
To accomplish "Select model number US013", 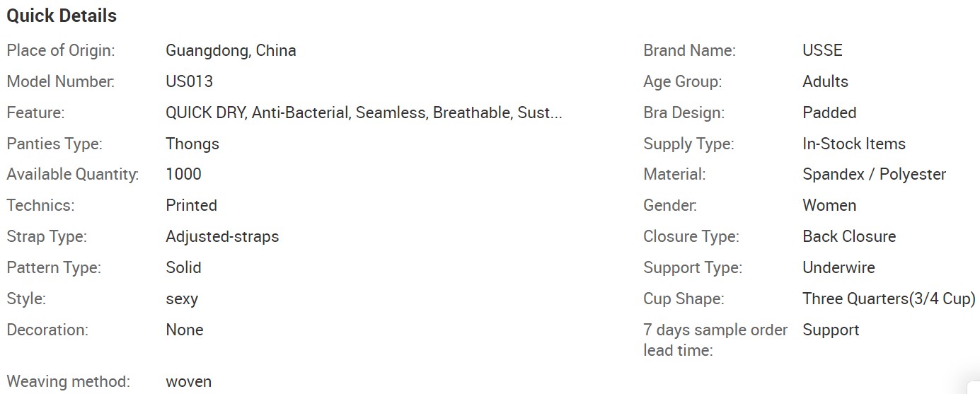I will [x=189, y=81].
